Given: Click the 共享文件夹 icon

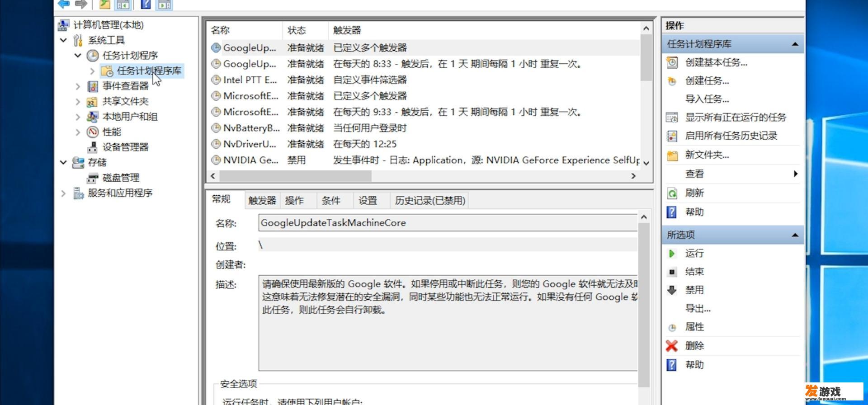Looking at the screenshot, I should 92,102.
